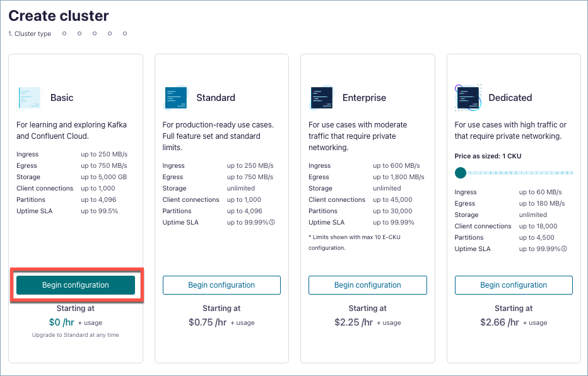Begin configuration for the Enterprise cluster

point(367,285)
